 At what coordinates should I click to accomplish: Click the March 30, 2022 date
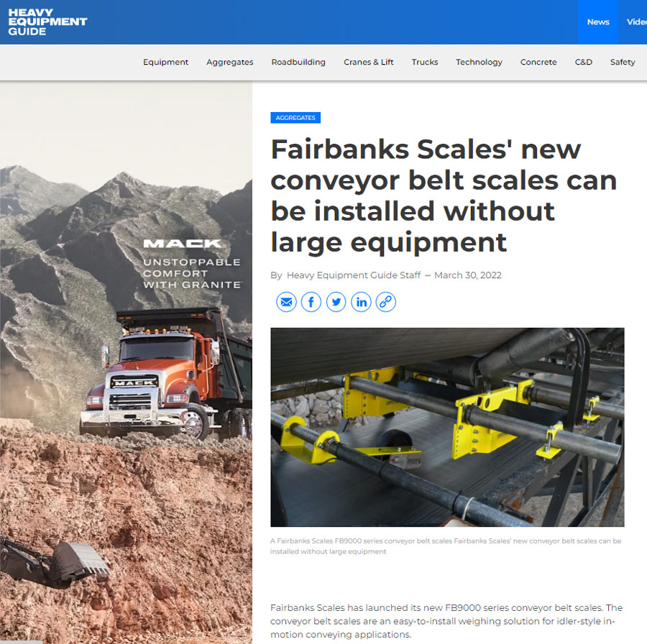click(x=468, y=275)
